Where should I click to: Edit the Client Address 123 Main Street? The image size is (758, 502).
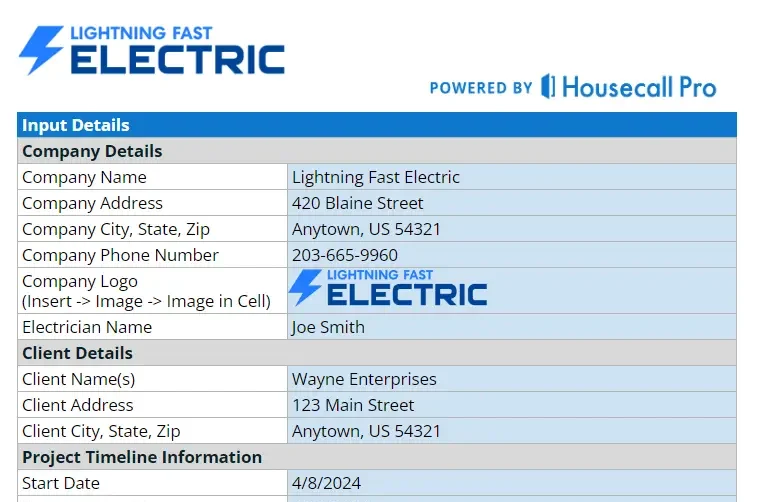click(511, 405)
